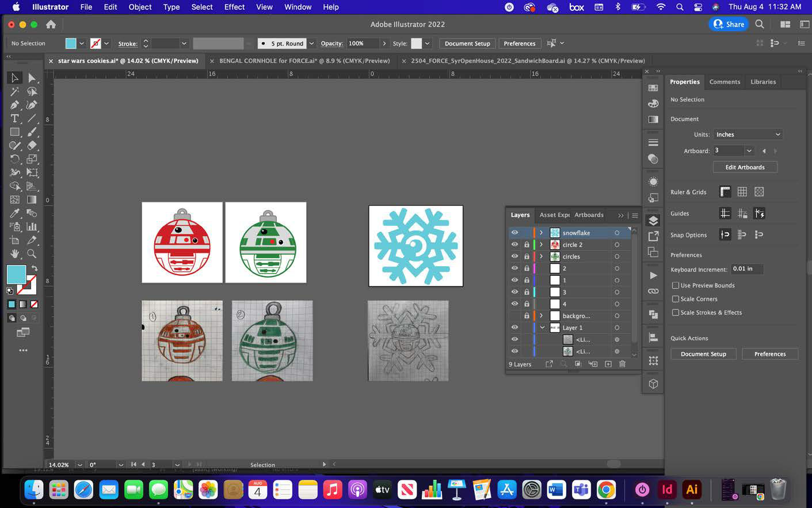Enable Scale Corners checkbox

pyautogui.click(x=676, y=299)
